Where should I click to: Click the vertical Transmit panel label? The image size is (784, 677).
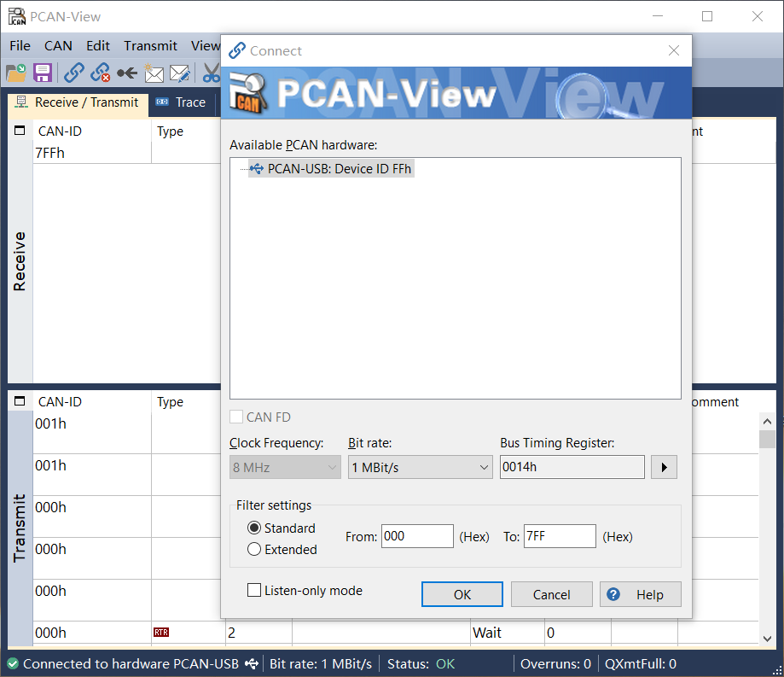[x=19, y=528]
